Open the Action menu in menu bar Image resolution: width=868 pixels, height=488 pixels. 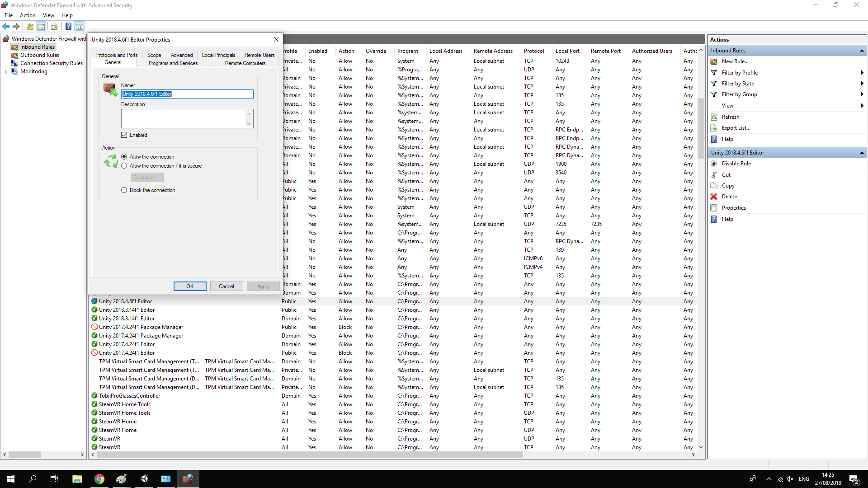click(28, 15)
